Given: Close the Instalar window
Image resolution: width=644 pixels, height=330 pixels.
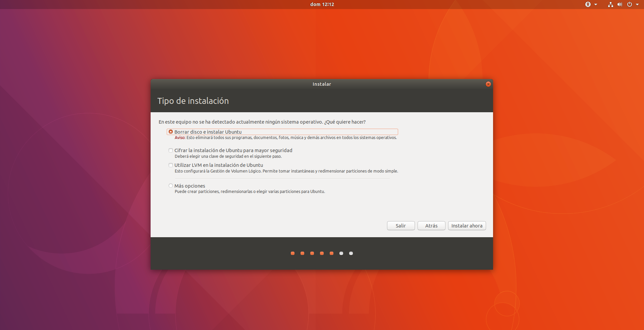Looking at the screenshot, I should point(488,84).
